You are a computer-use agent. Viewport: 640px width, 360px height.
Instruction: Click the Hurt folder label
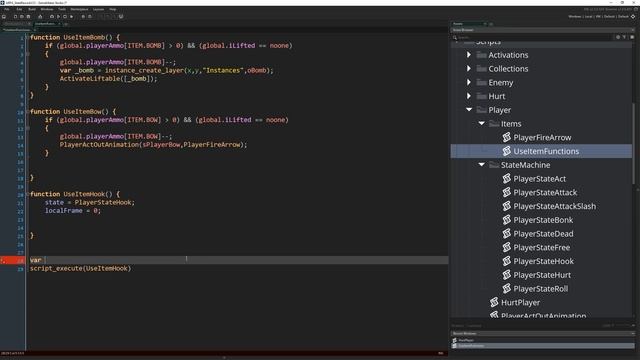point(497,96)
